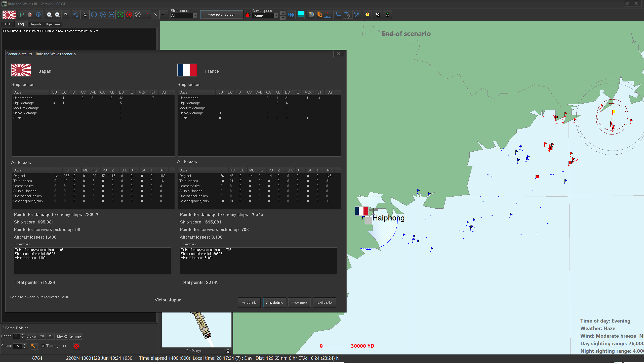Image resolution: width=644 pixels, height=363 pixels.
Task: Increase the Speed value with spinner arrow
Action: [23, 335]
